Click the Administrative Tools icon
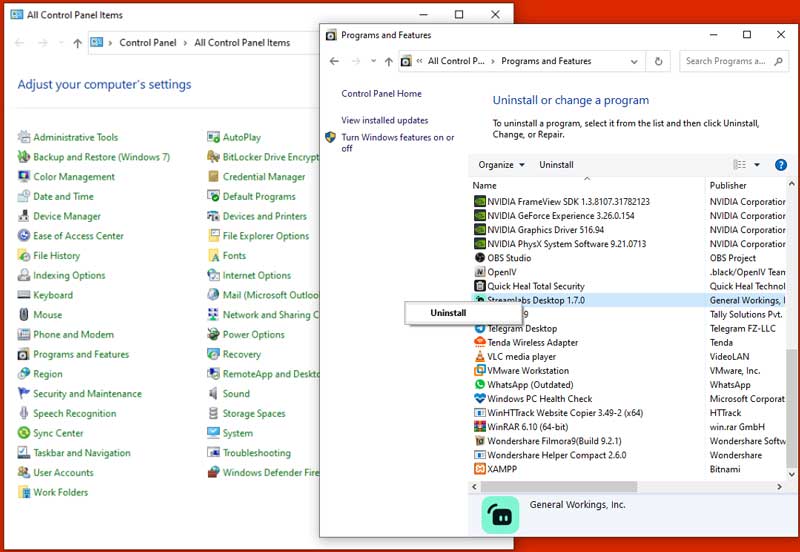 [24, 137]
